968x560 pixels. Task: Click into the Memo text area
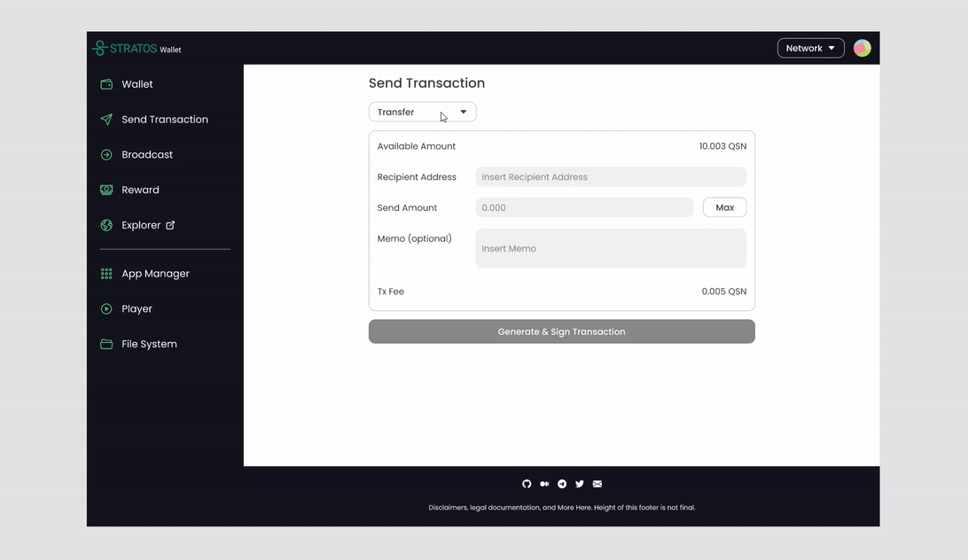point(611,249)
